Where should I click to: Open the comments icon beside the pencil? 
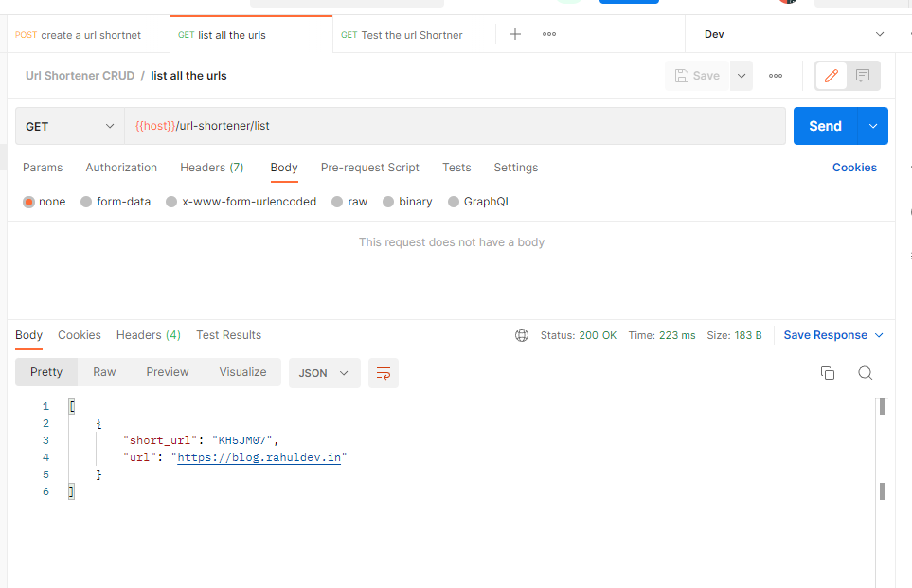pyautogui.click(x=863, y=76)
